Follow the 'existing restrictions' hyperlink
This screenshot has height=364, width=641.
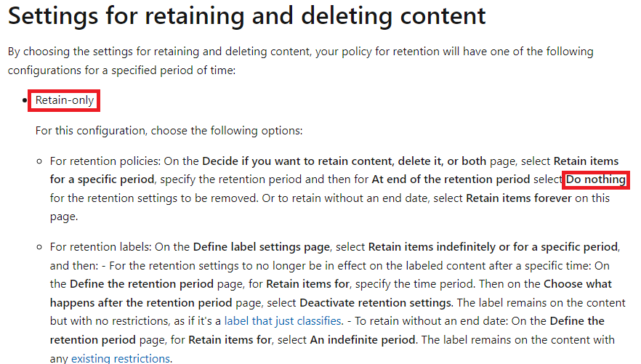[121, 358]
